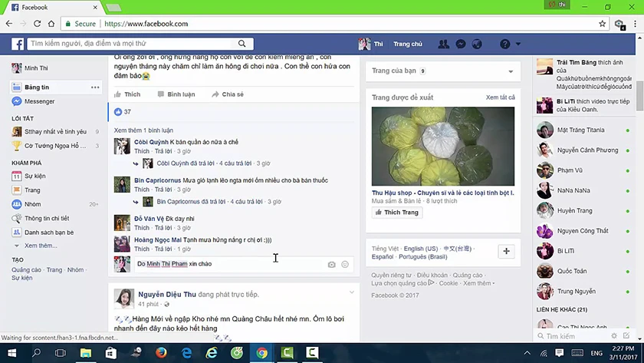Open Firefox from taskbar

point(161,353)
